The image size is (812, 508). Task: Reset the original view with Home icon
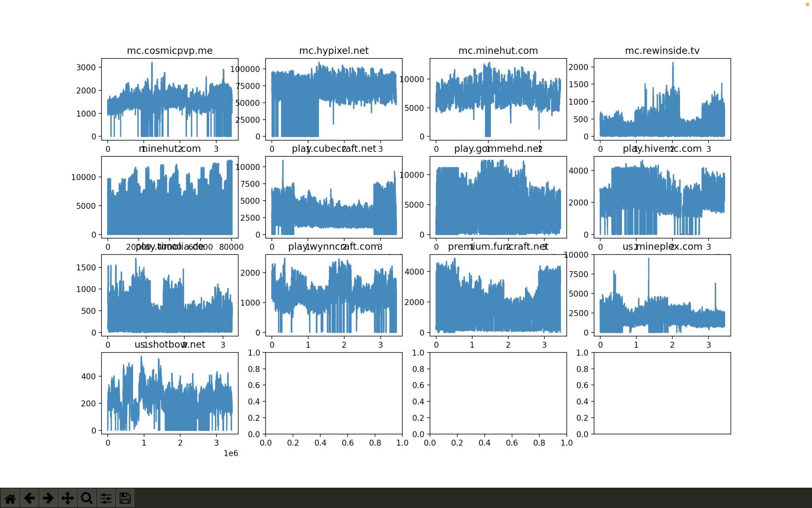[10, 498]
